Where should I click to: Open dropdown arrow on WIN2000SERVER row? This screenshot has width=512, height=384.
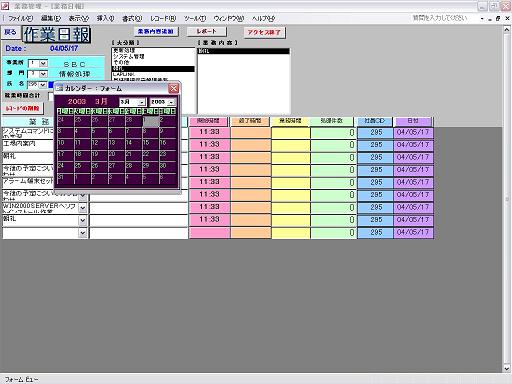click(83, 208)
